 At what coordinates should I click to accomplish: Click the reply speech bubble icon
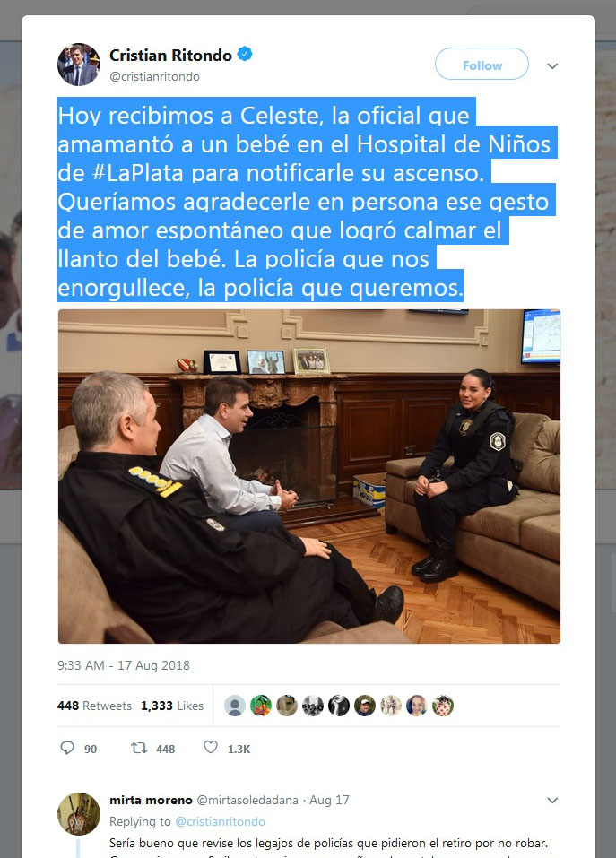coord(67,748)
